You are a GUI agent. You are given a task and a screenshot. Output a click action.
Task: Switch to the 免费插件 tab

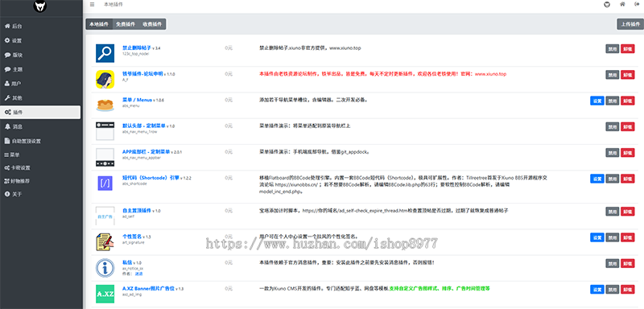126,24
